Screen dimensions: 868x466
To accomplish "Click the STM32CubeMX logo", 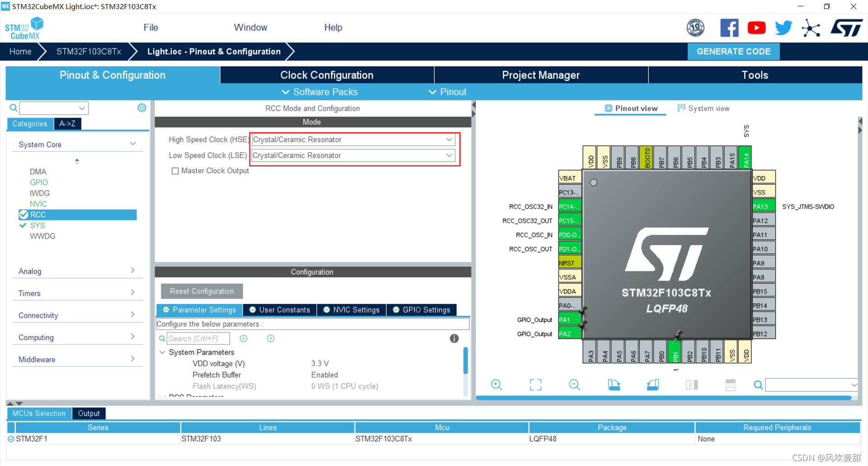I will pos(24,29).
